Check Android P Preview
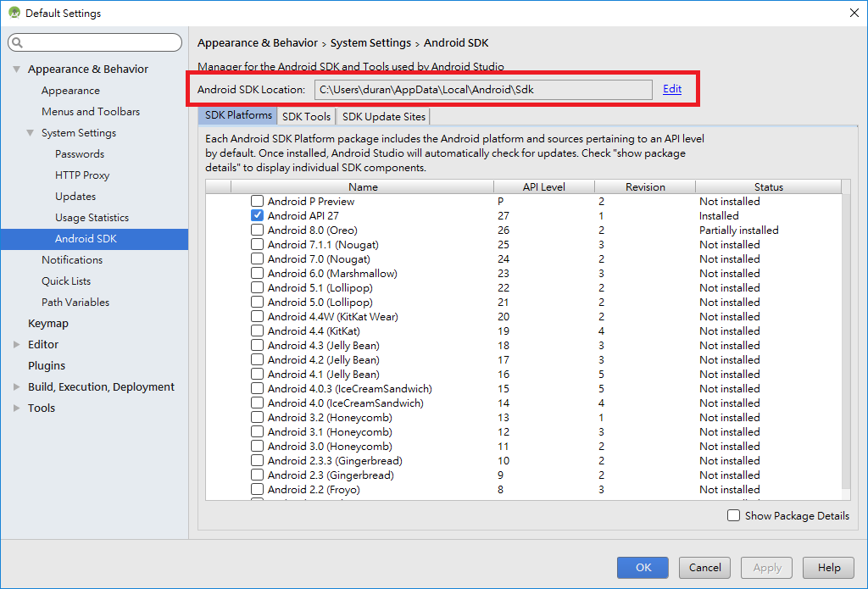Screen dimensions: 868x589 (x=257, y=201)
